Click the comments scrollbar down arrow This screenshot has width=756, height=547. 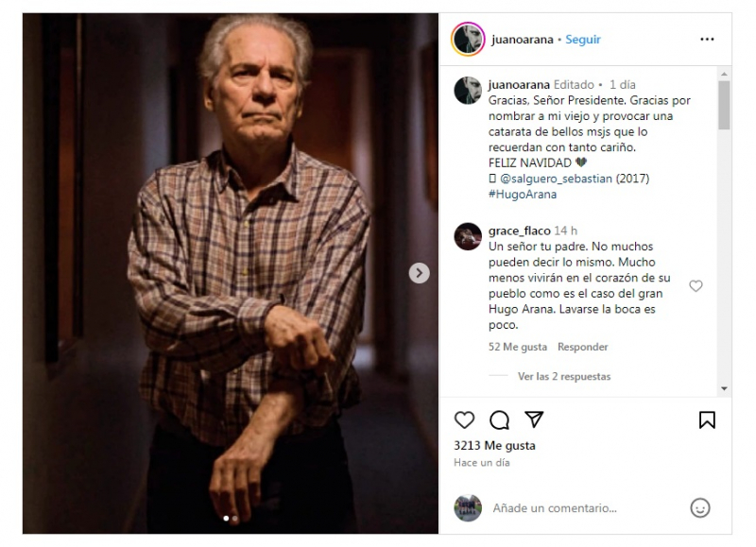point(724,388)
